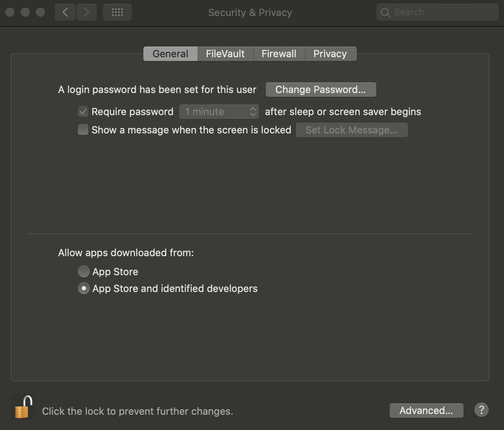Click Set Lock Message button

tap(352, 130)
